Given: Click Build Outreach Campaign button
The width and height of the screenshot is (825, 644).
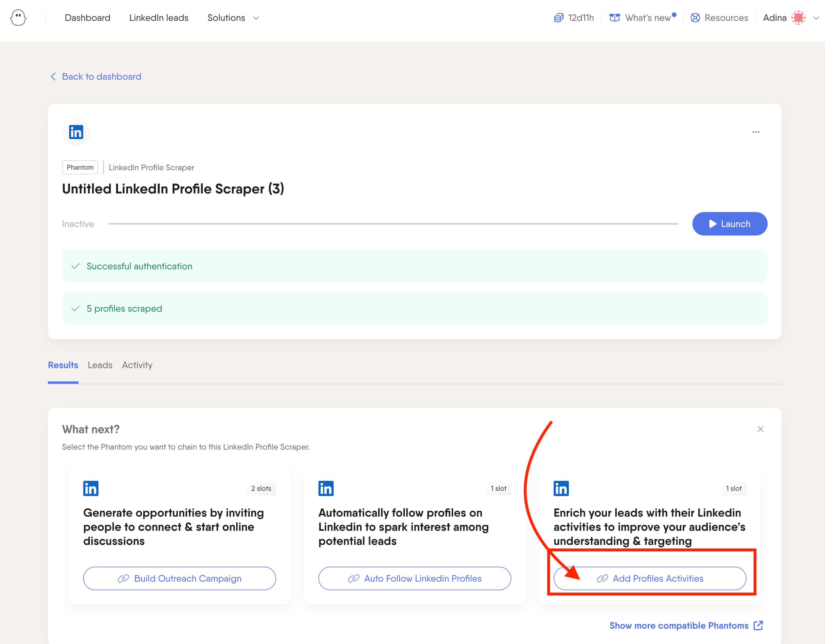Looking at the screenshot, I should [x=179, y=578].
